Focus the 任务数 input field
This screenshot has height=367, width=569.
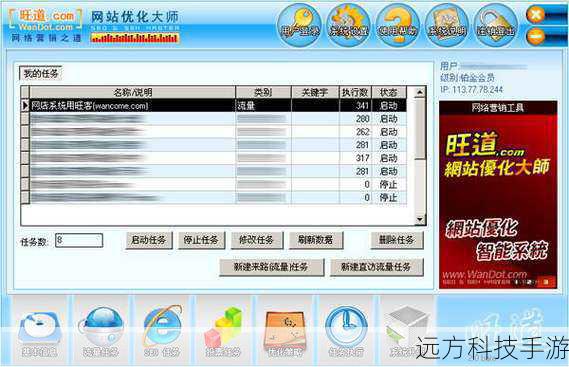79,240
